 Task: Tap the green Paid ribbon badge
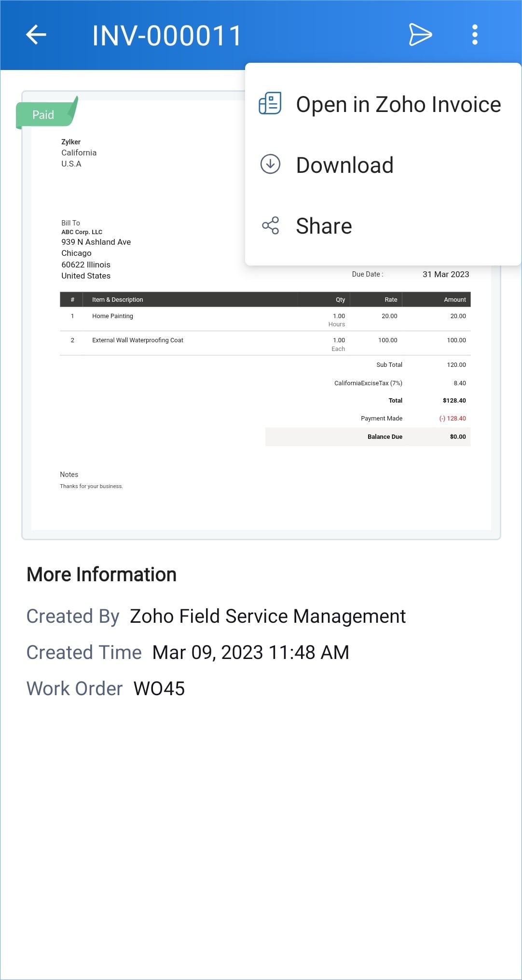44,115
